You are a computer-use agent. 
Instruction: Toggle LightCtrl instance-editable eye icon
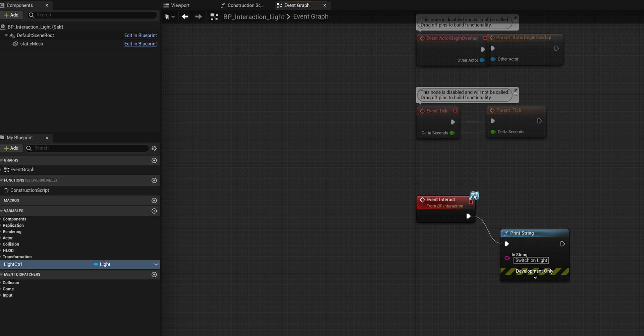click(156, 264)
